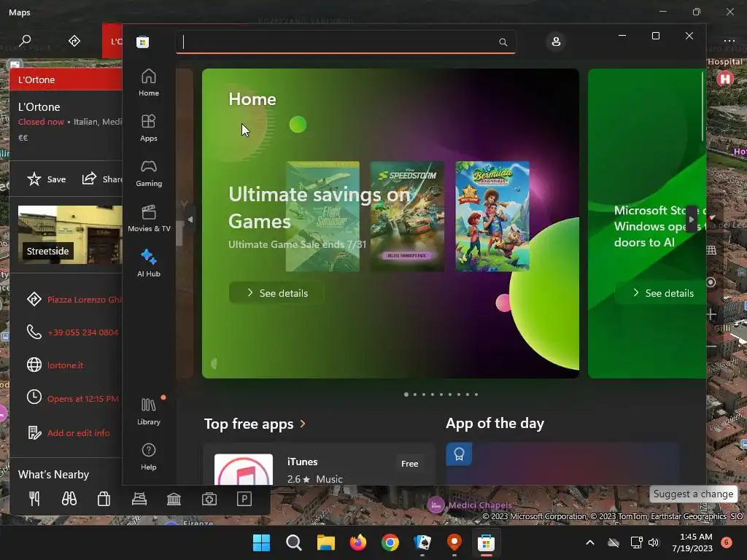Open Speedstorm game cover
Screen dimensions: 747x560
[x=407, y=216]
